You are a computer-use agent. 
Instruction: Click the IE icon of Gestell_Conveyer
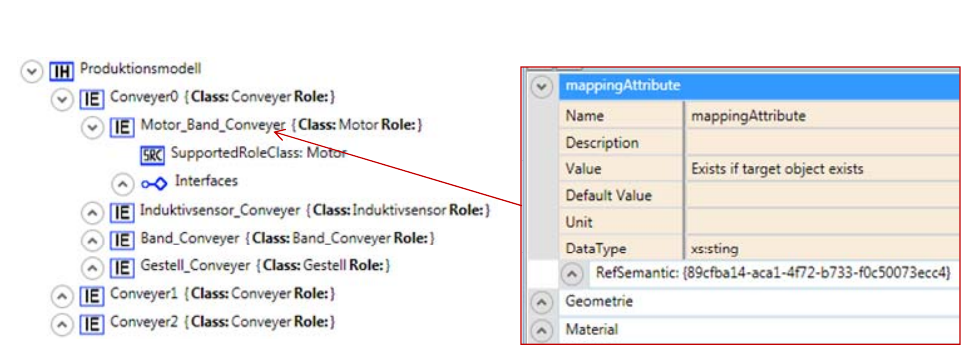[x=122, y=267]
